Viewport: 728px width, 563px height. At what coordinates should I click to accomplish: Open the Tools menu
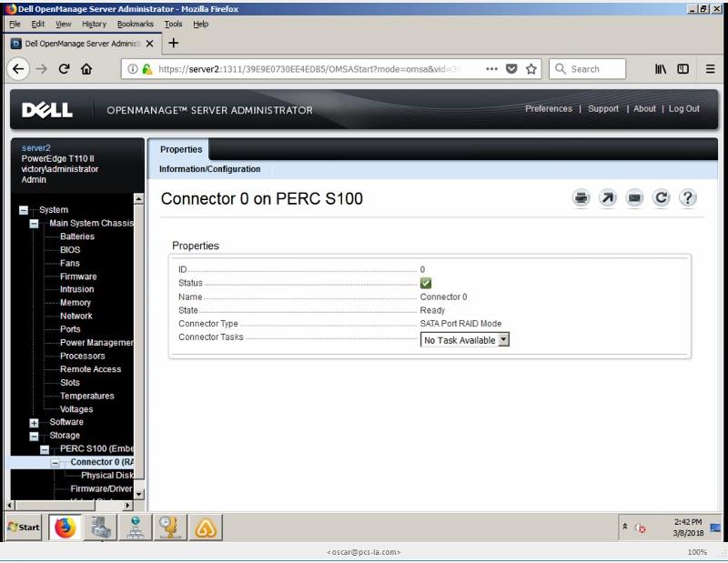(173, 25)
